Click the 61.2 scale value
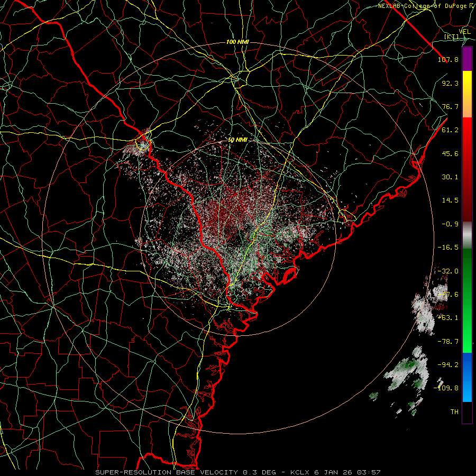The height and width of the screenshot is (476, 476). pyautogui.click(x=450, y=130)
